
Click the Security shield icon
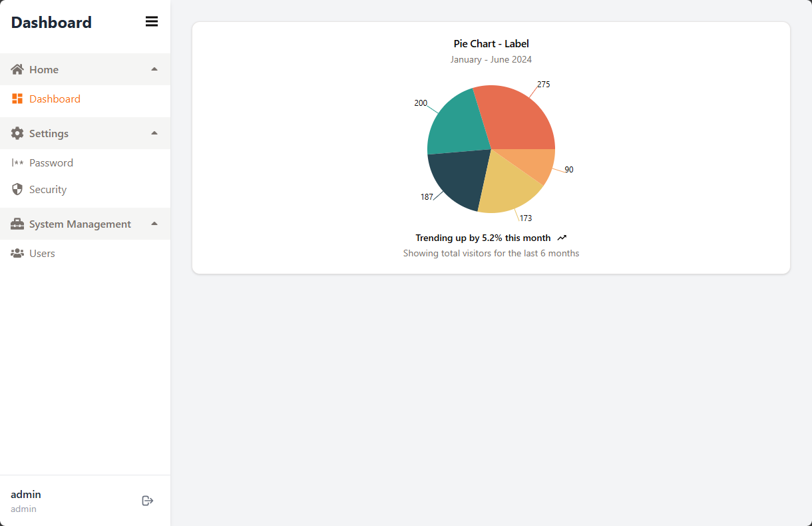tap(17, 189)
